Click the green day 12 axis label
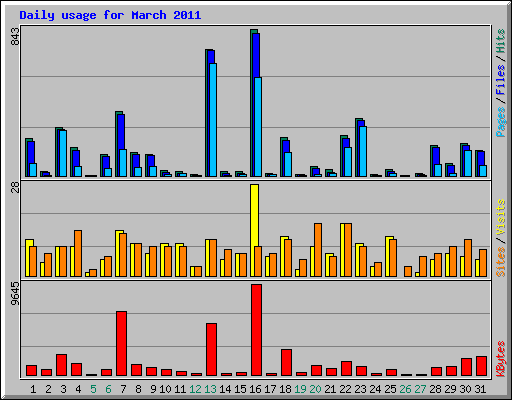 (x=195, y=389)
